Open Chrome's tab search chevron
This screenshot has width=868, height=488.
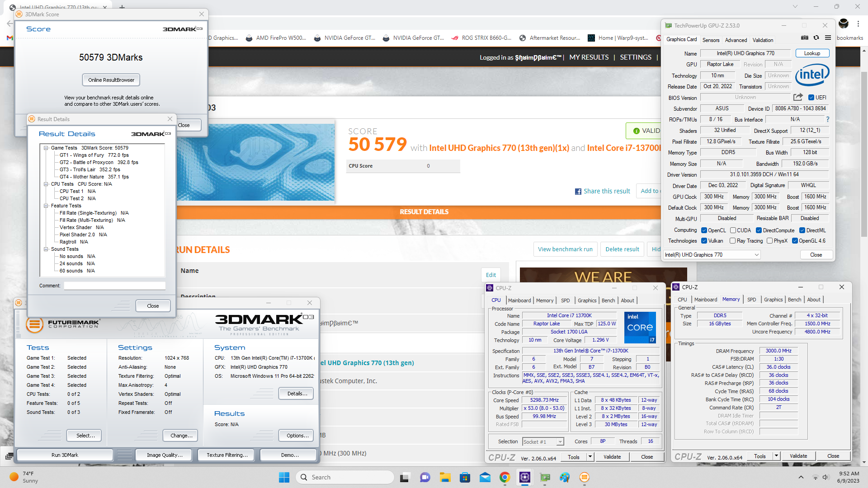[795, 6]
